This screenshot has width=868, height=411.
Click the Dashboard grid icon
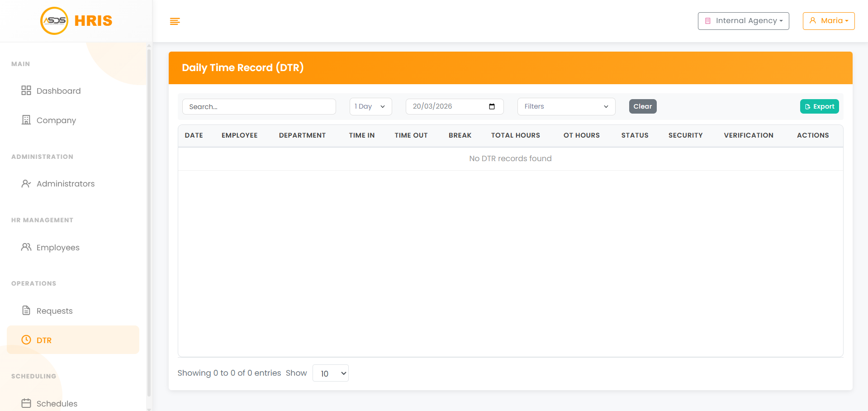click(26, 91)
